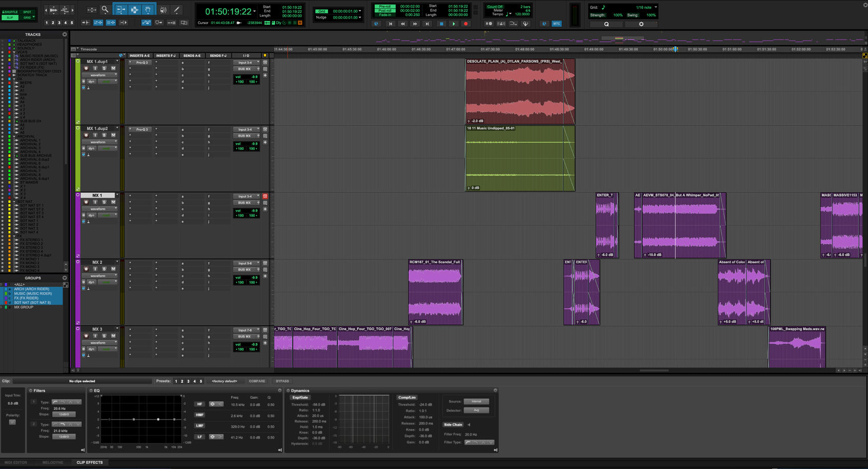Click the MTC generate button
The height and width of the screenshot is (469, 868).
(x=556, y=24)
